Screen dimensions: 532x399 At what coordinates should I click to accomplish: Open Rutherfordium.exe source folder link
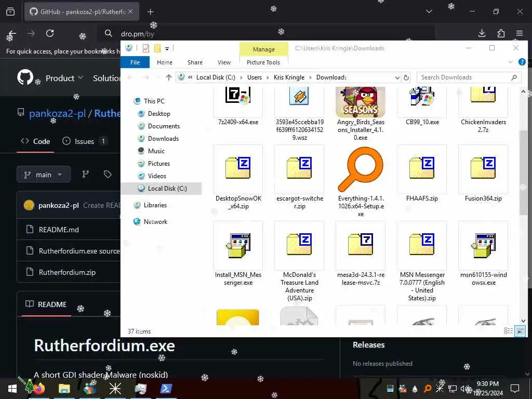79,251
